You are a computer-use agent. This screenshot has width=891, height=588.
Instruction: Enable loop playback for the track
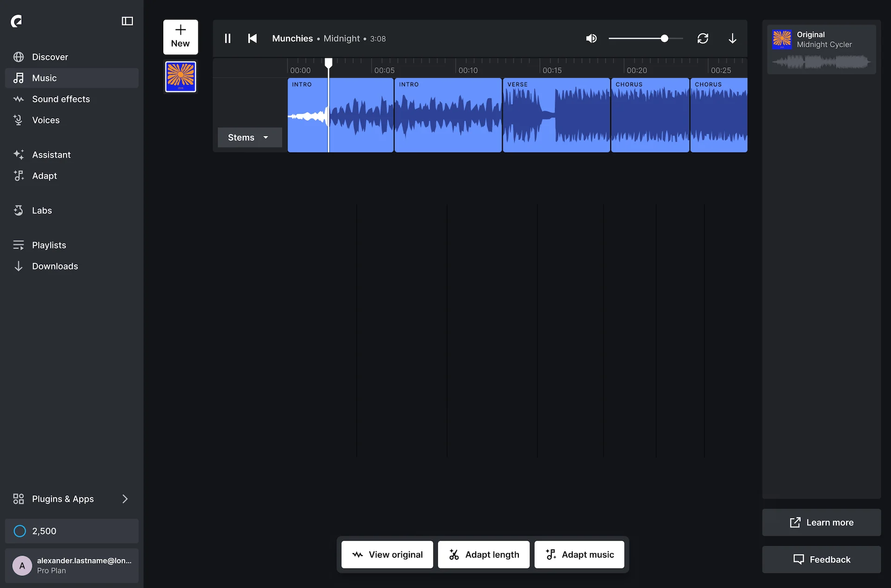703,39
